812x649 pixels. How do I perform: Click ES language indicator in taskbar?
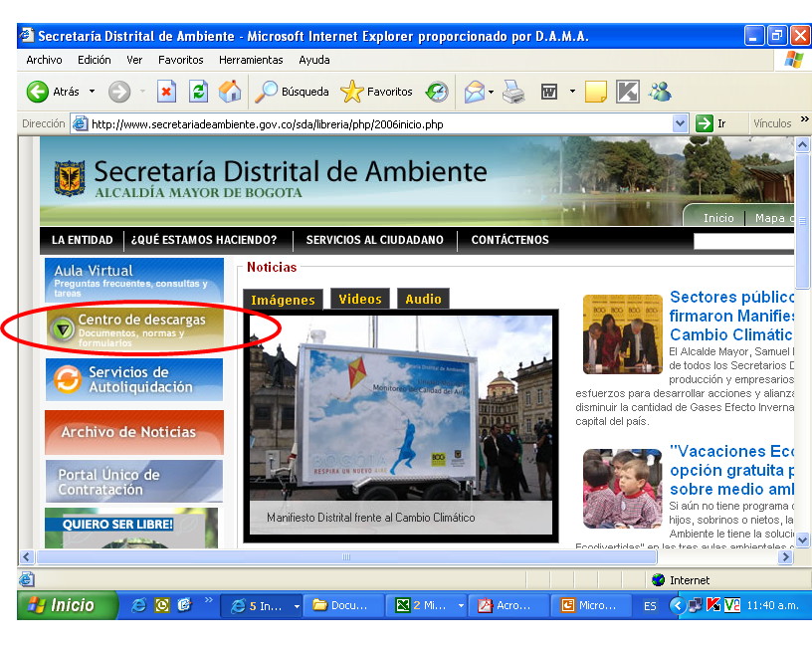[650, 605]
